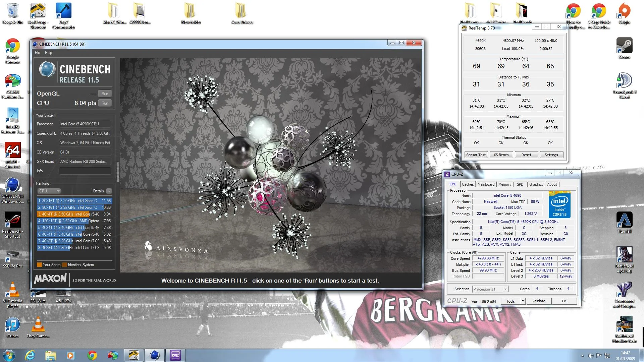Launch the Origin desktop icon
644x362 pixels.
(624, 13)
